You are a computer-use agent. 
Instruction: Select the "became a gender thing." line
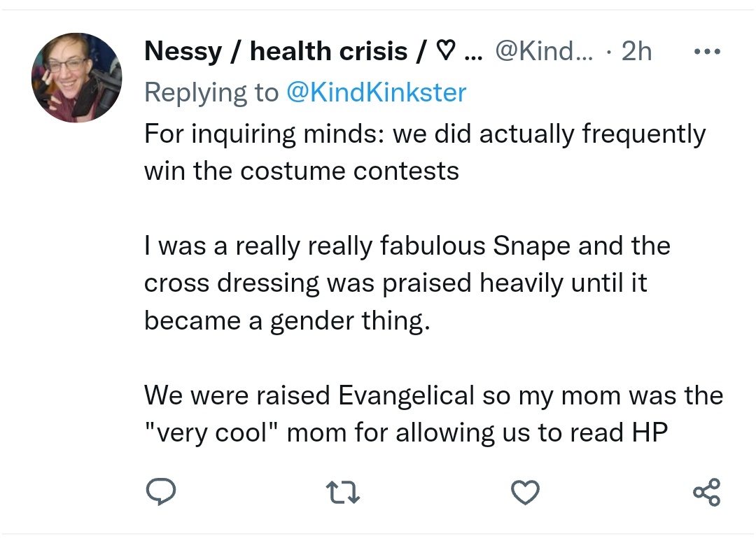[288, 321]
